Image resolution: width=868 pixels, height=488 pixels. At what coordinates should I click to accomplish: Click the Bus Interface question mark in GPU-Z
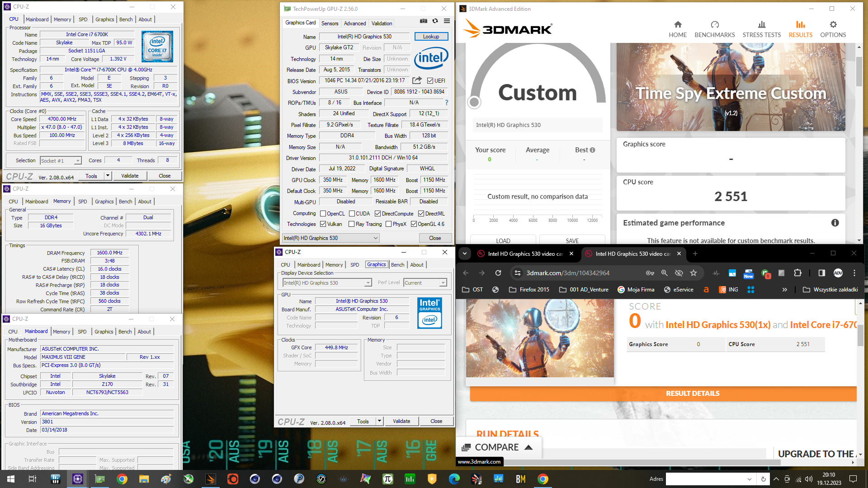pyautogui.click(x=447, y=103)
